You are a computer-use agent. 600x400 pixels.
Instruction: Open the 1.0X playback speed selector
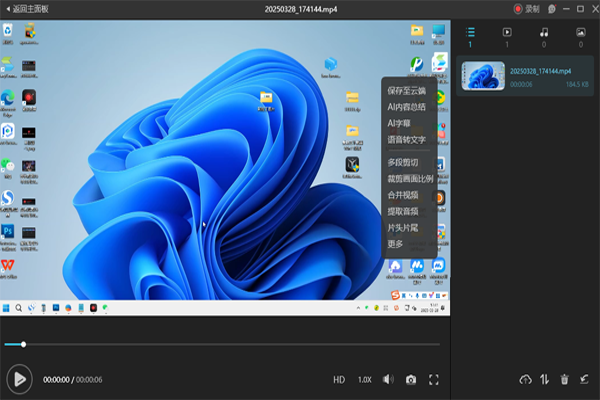pyautogui.click(x=365, y=380)
